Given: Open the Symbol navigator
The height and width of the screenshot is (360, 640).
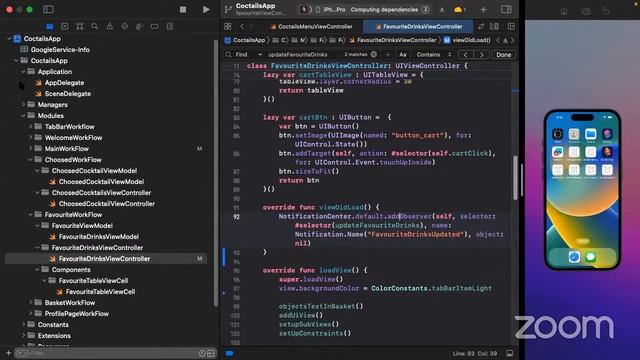Looking at the screenshot, I should click(x=80, y=27).
